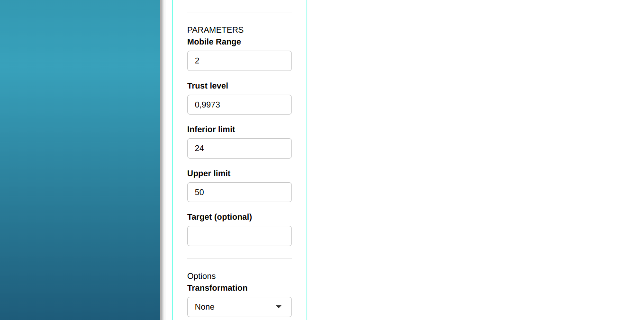Click the Upper limit label
The width and height of the screenshot is (644, 320).
point(209,173)
